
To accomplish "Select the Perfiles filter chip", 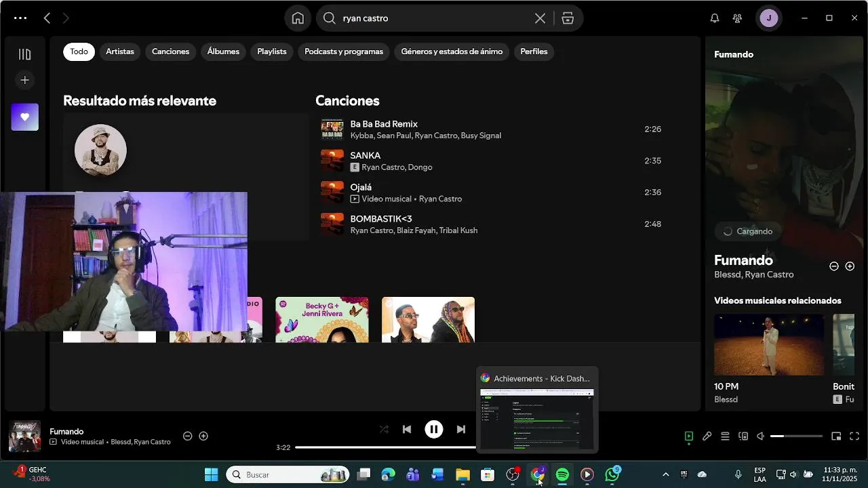I will click(x=534, y=52).
